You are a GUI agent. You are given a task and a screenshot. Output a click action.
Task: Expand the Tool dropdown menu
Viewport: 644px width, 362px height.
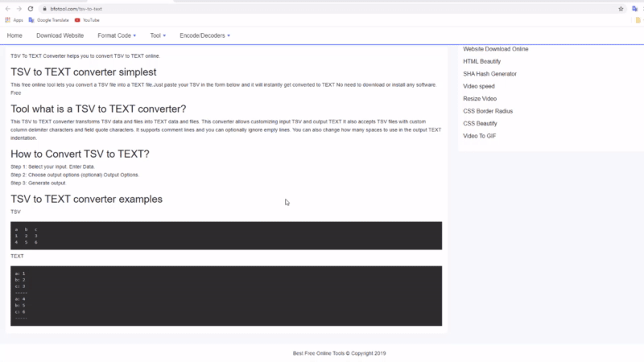click(158, 35)
